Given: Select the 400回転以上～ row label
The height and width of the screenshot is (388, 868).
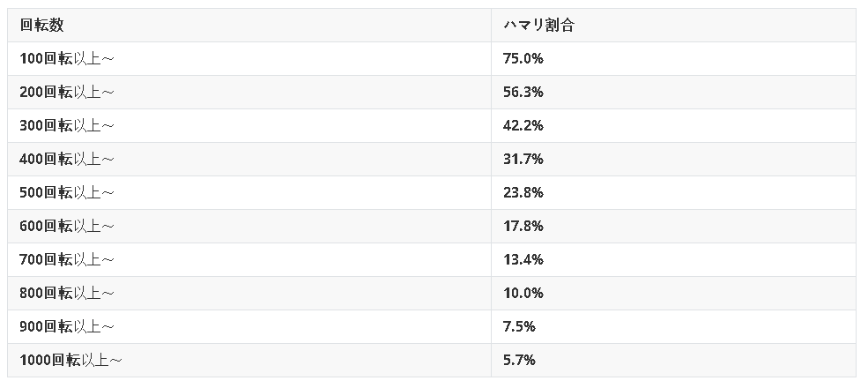Looking at the screenshot, I should tap(67, 160).
